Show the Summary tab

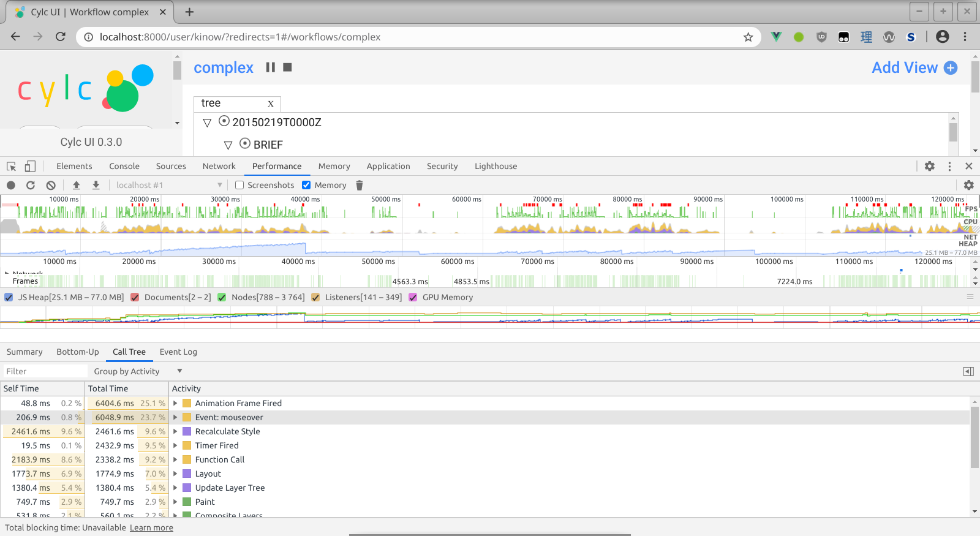pos(24,352)
